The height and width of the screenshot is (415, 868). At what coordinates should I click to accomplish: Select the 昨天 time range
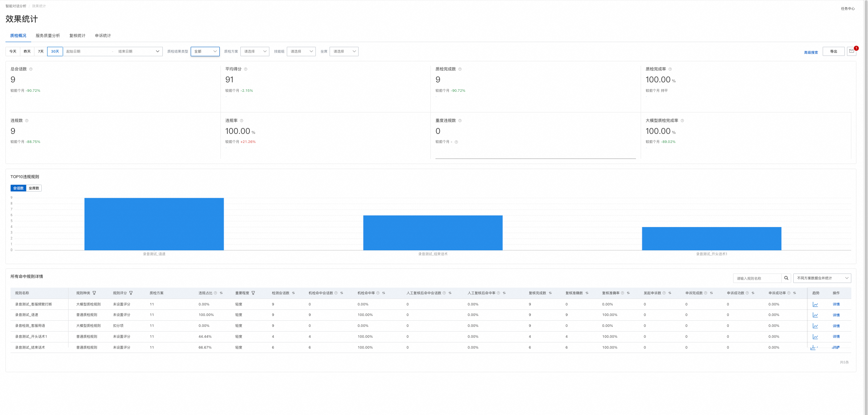tap(27, 52)
